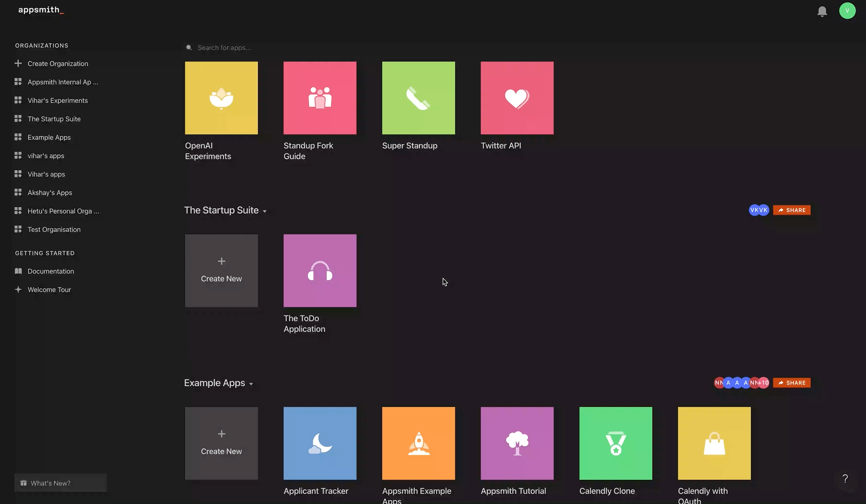Click the Share button for The Startup Suite
Screen dimensions: 866x504
click(x=792, y=210)
